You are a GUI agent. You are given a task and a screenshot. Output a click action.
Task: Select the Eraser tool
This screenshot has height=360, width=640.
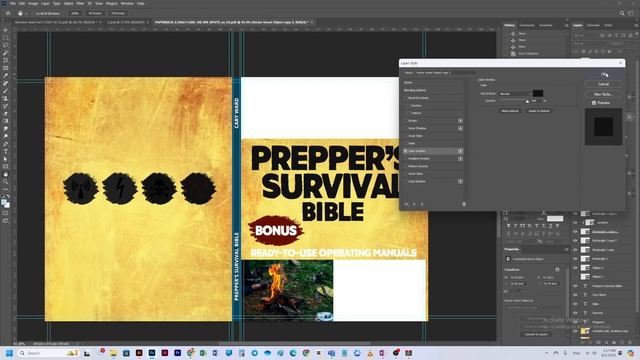click(x=5, y=113)
